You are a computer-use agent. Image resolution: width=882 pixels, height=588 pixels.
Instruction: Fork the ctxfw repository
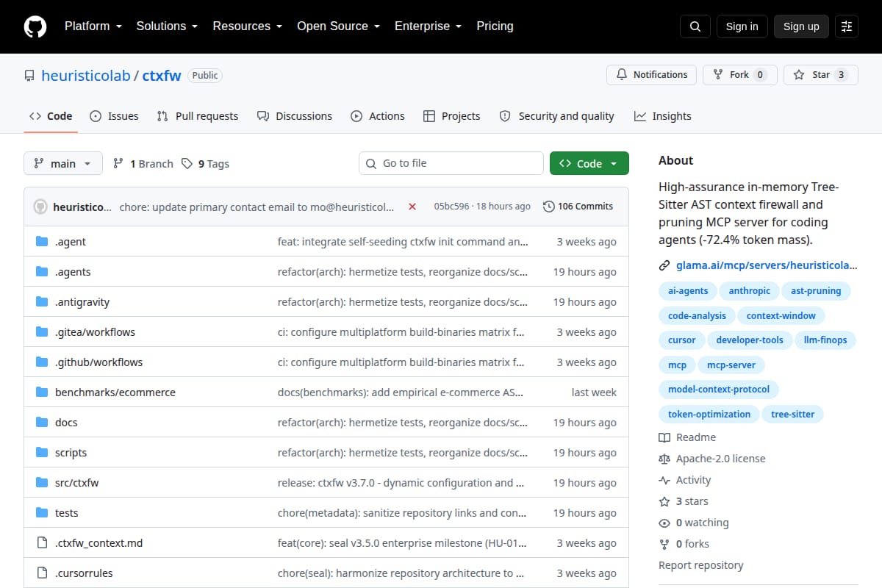[x=740, y=75]
